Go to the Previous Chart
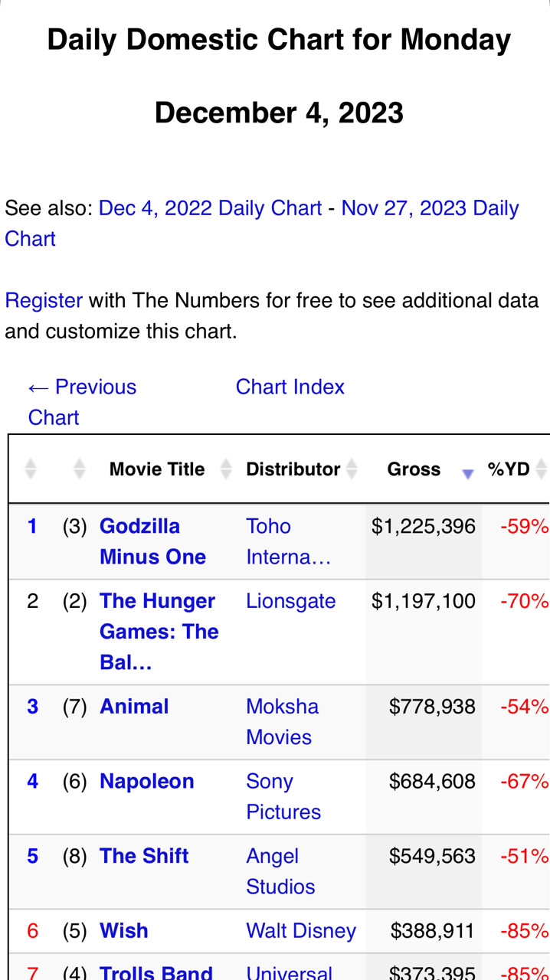550x980 pixels. coord(81,402)
